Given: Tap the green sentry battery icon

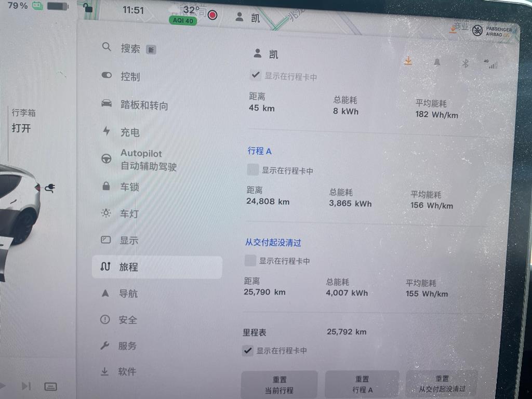Looking at the screenshot, I should pyautogui.click(x=37, y=5).
